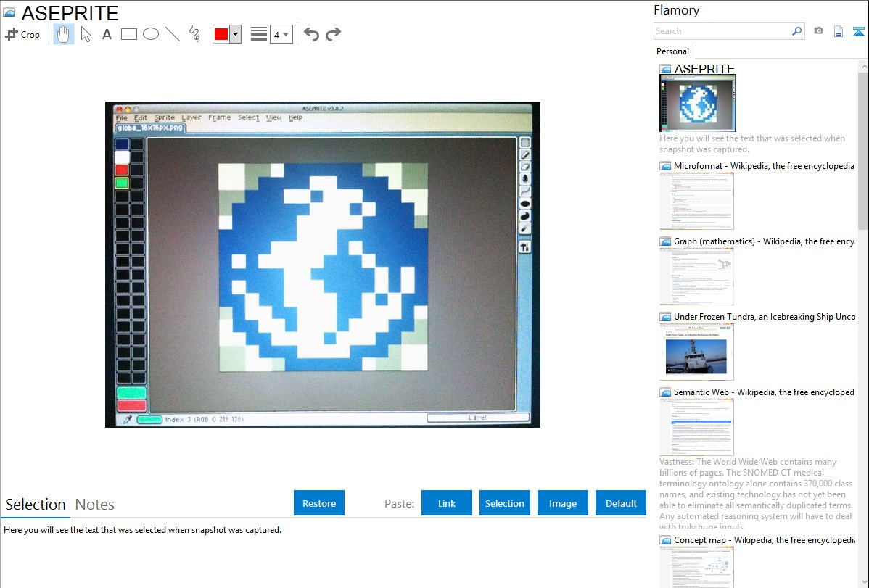Pick the Ellipse shape tool
The width and height of the screenshot is (869, 588).
[x=151, y=34]
